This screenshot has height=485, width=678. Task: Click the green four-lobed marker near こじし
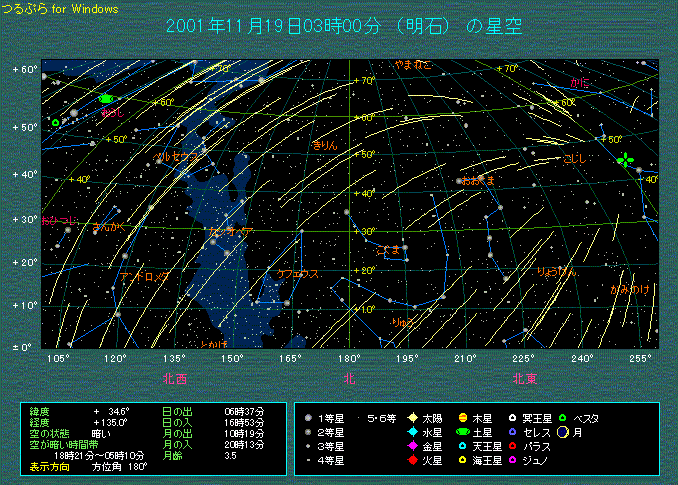pos(626,160)
